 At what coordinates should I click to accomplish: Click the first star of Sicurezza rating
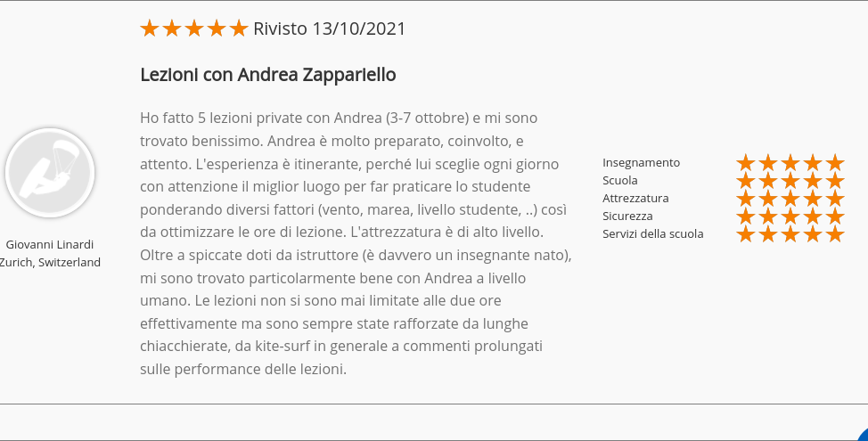[746, 216]
